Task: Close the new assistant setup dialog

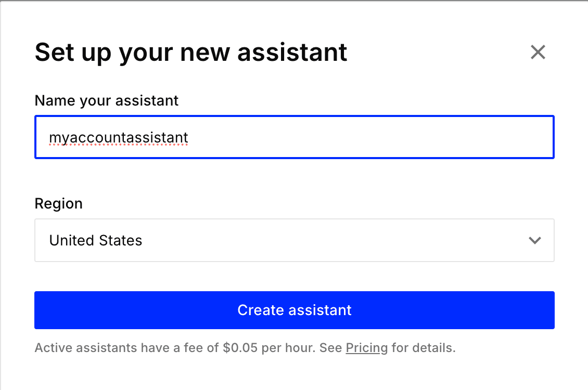Action: (x=538, y=52)
